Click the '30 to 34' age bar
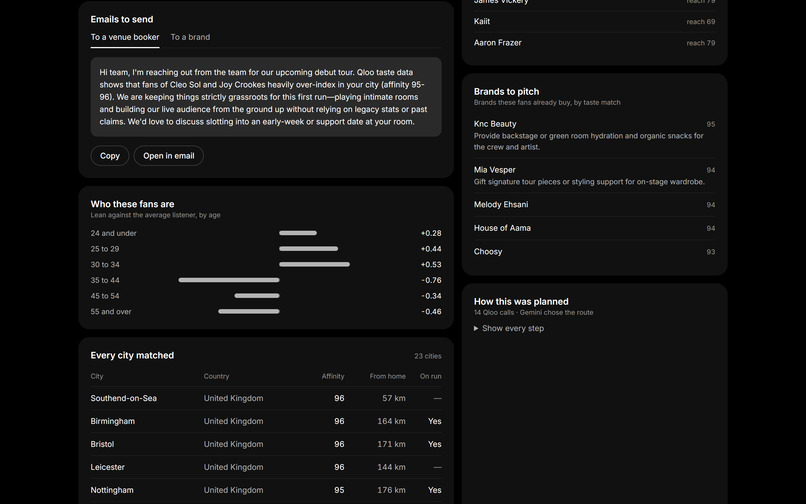Screen dimensions: 806x504 (x=314, y=264)
